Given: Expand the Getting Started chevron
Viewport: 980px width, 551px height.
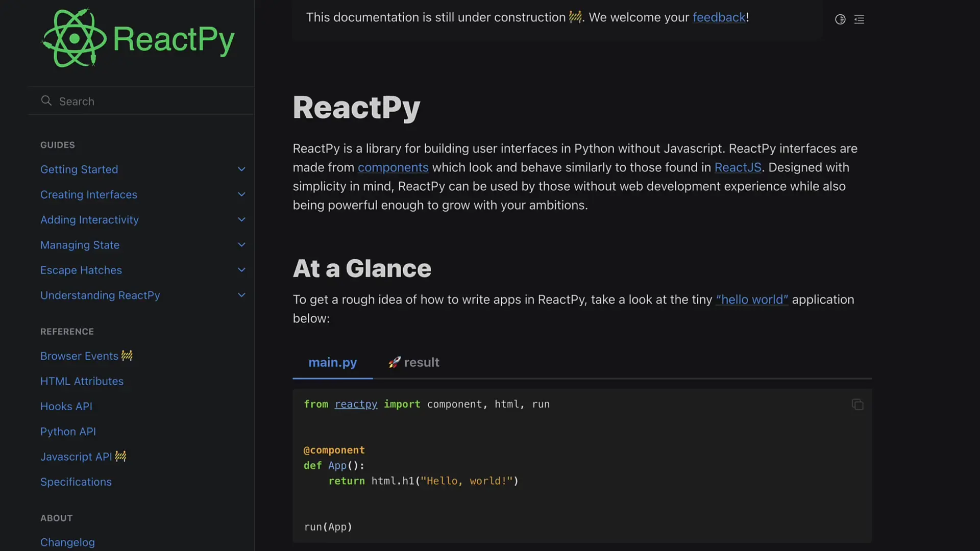Looking at the screenshot, I should 241,169.
